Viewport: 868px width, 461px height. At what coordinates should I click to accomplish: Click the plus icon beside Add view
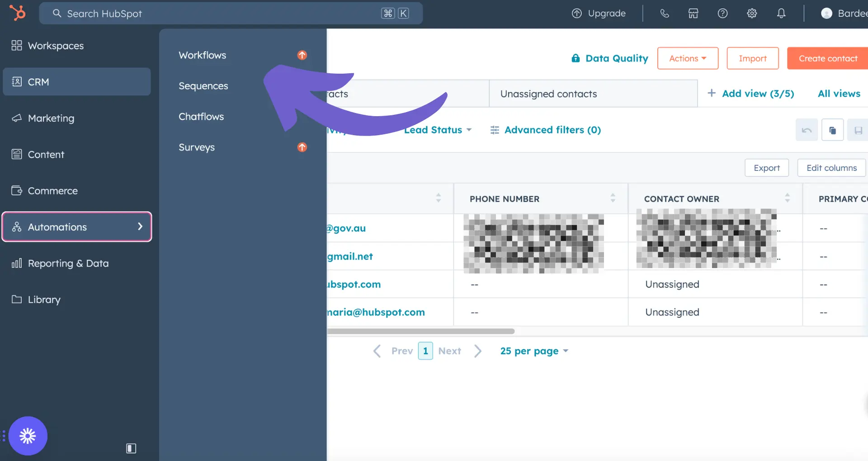click(x=711, y=93)
